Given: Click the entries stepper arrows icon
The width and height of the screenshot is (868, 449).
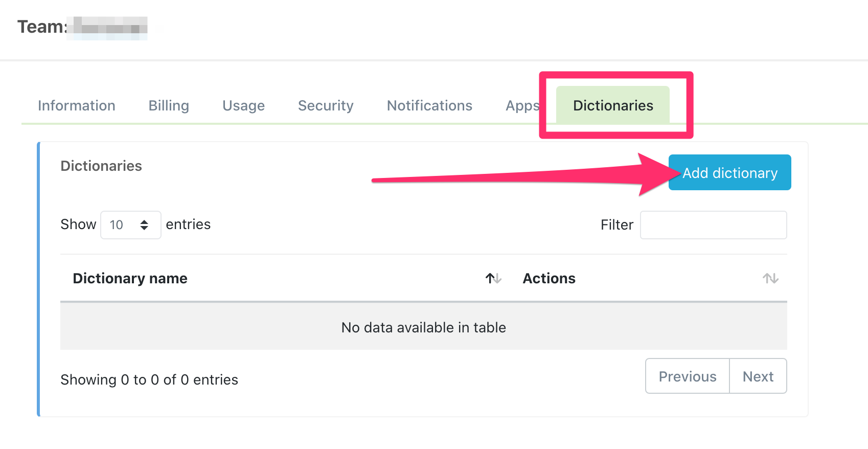Looking at the screenshot, I should [144, 225].
